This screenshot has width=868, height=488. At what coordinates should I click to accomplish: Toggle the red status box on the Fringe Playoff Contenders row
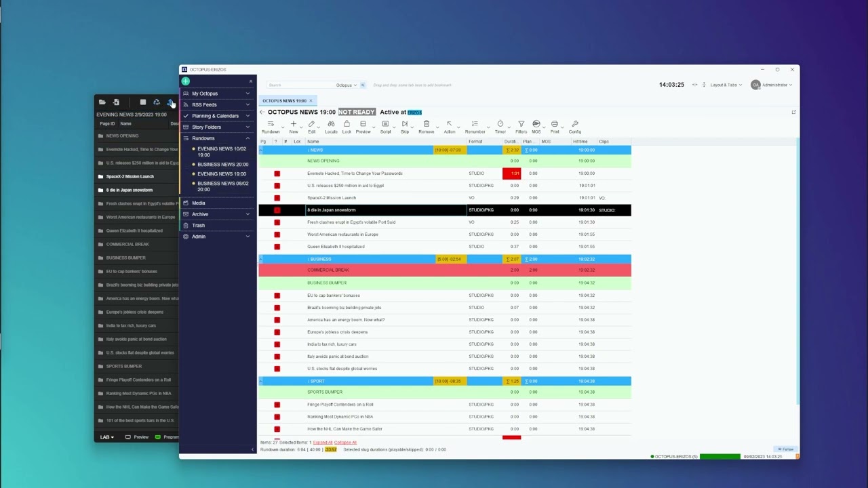point(277,405)
